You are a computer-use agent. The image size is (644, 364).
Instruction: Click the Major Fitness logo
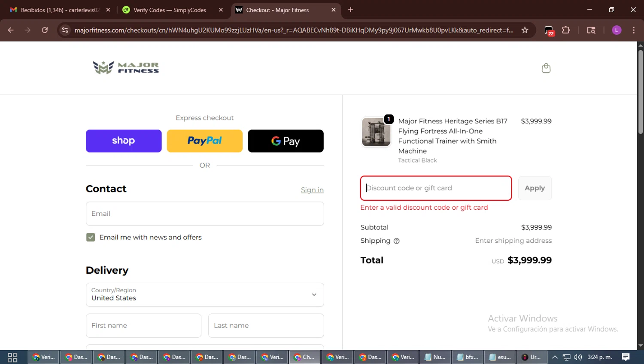(126, 67)
